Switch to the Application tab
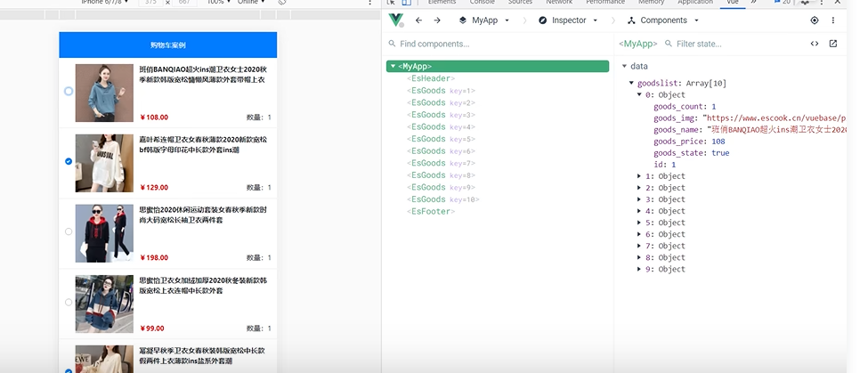 coord(695,2)
